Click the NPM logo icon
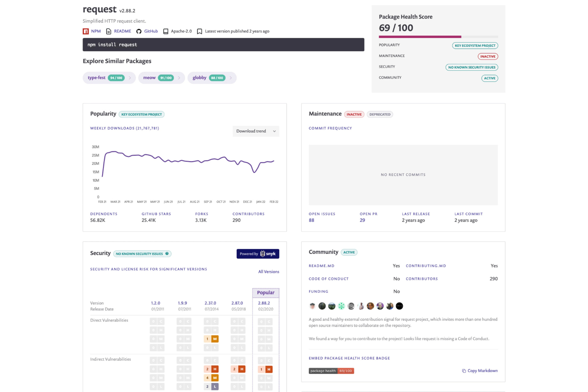Viewport: 588px width, 392px height. tap(86, 31)
